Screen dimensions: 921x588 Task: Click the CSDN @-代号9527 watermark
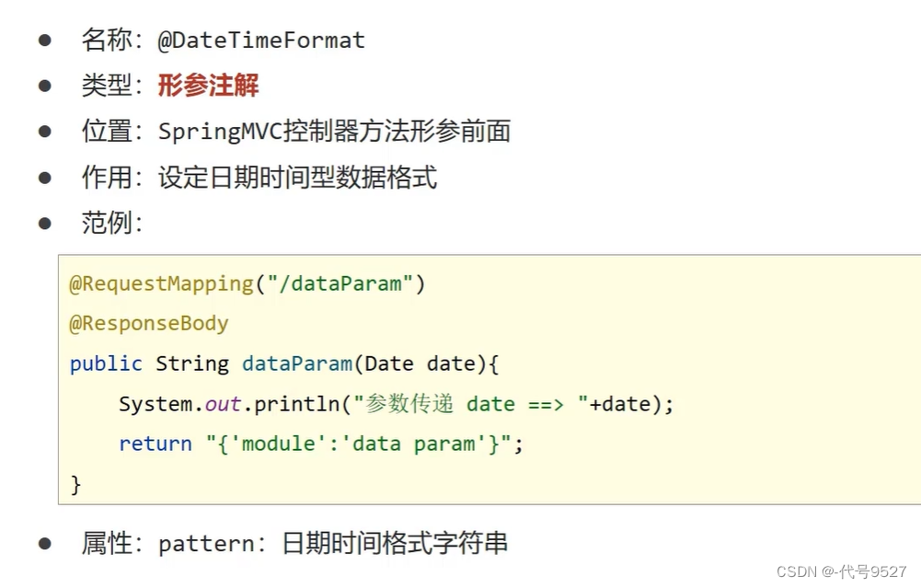tap(842, 572)
